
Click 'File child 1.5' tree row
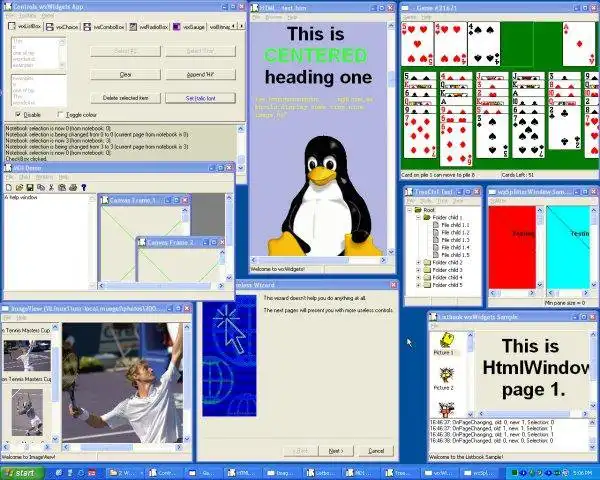[455, 255]
